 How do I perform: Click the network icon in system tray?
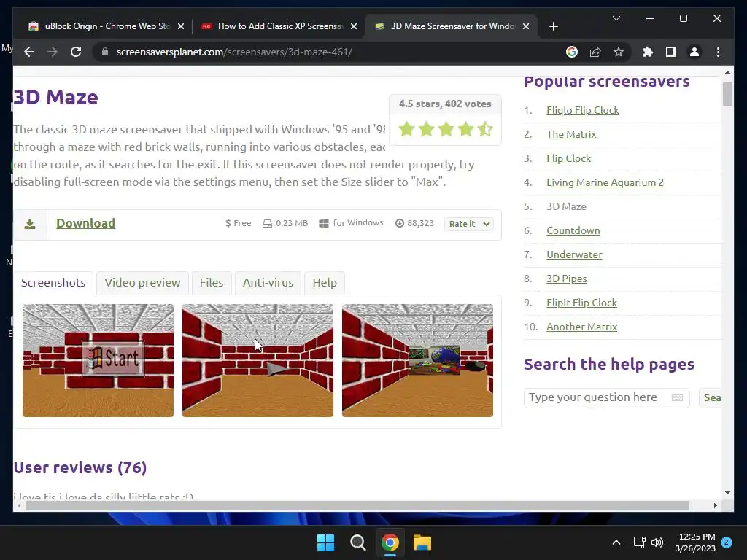639,542
